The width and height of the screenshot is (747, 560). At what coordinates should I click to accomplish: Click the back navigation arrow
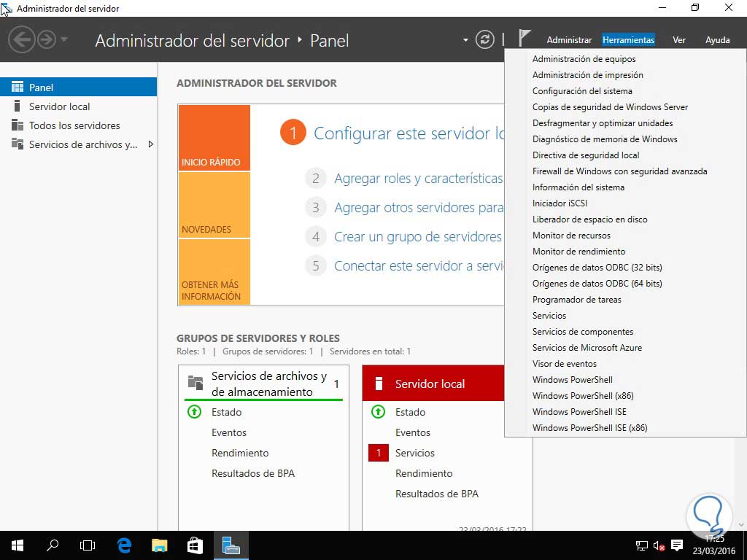tap(21, 39)
